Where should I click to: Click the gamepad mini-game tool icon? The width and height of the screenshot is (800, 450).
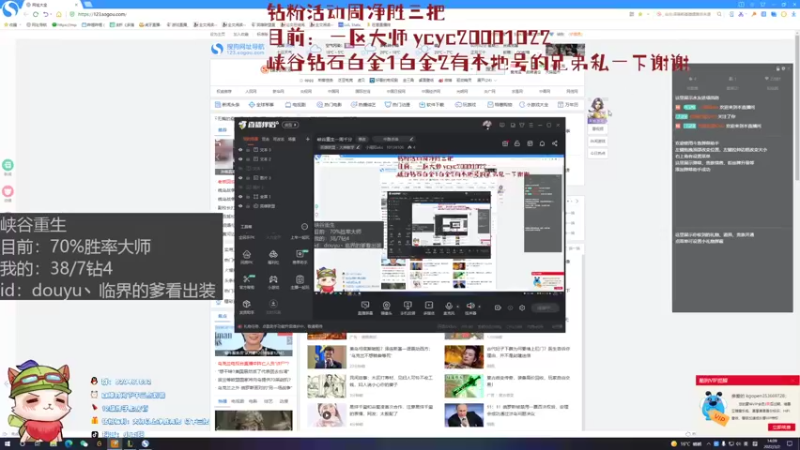click(x=273, y=280)
